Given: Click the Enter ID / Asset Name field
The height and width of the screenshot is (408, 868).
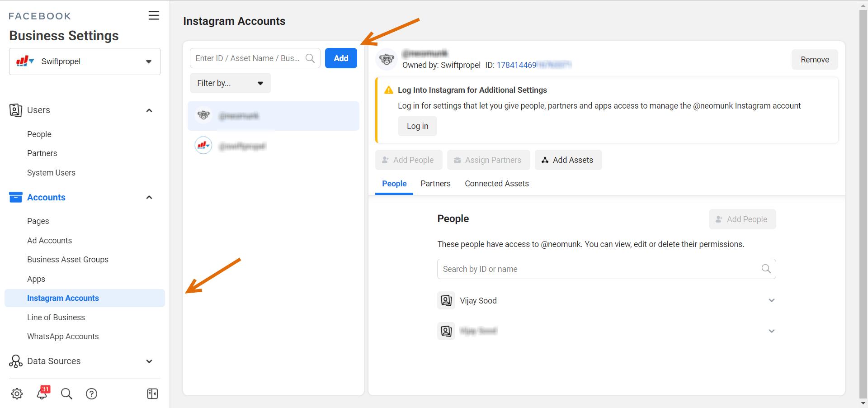Looking at the screenshot, I should coord(248,58).
